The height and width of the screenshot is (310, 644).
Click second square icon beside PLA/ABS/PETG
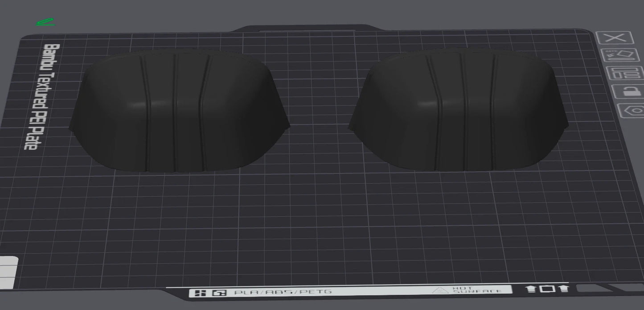[x=219, y=293]
